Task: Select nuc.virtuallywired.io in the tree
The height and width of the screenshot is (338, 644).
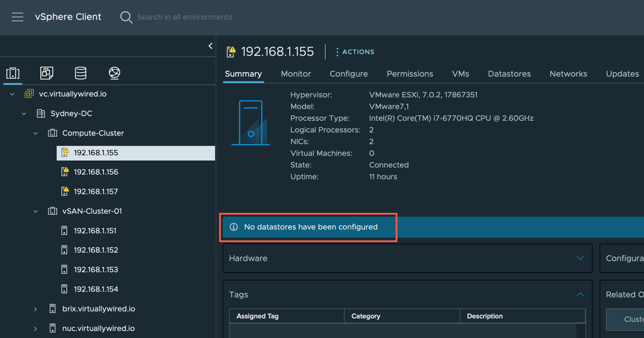Action: [x=98, y=328]
